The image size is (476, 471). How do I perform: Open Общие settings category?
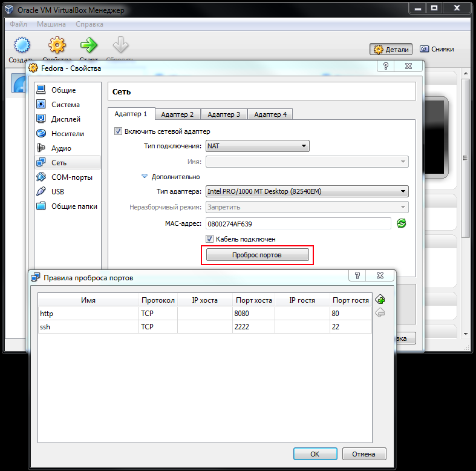(x=68, y=90)
